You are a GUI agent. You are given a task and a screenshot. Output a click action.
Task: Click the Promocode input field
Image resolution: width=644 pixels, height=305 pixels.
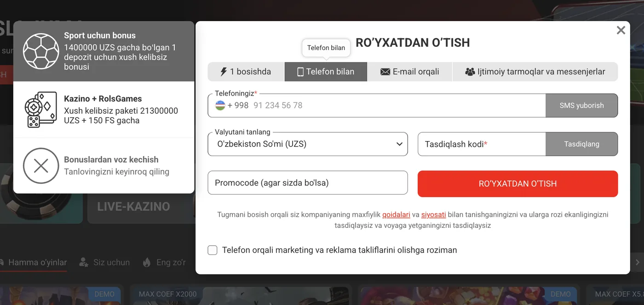pos(308,183)
